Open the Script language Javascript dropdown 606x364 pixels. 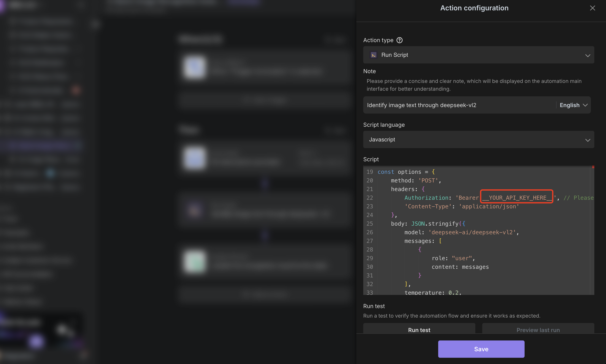click(478, 139)
